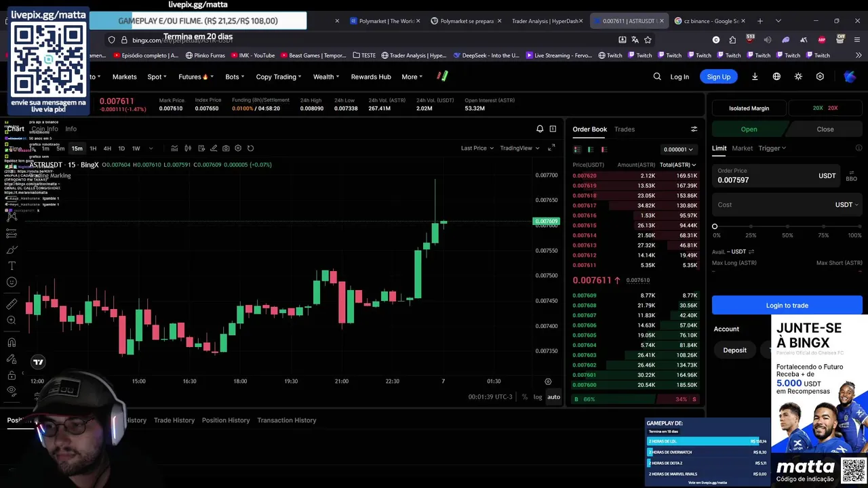Open the Trigger order type dropdown
Image resolution: width=868 pixels, height=488 pixels.
click(772, 148)
